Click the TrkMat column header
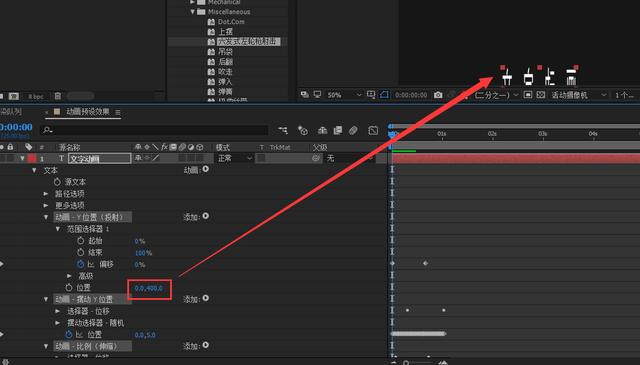This screenshot has width=640, height=365. [x=280, y=147]
